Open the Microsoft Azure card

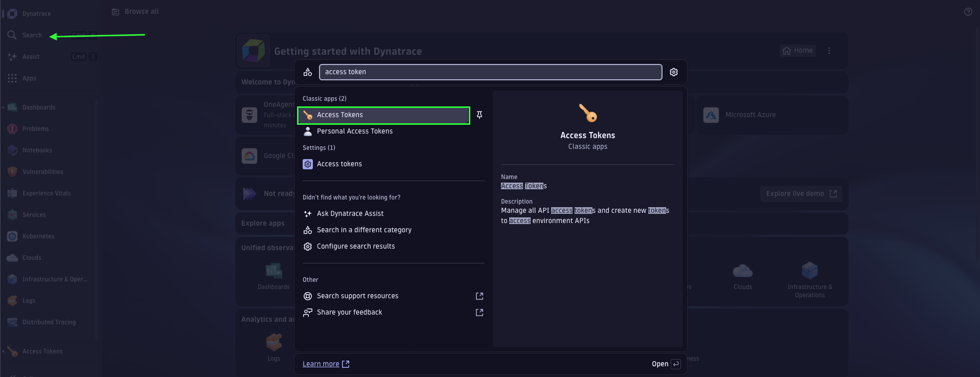(772, 115)
